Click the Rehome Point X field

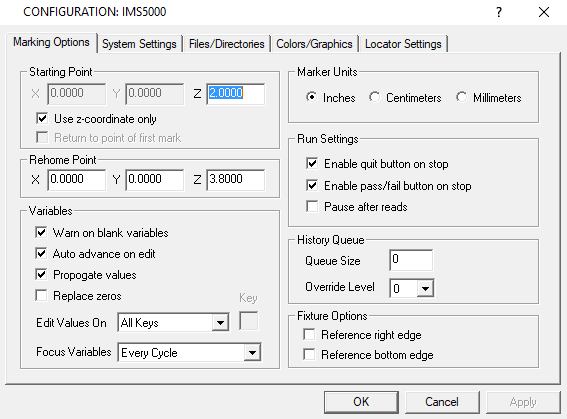(x=77, y=179)
